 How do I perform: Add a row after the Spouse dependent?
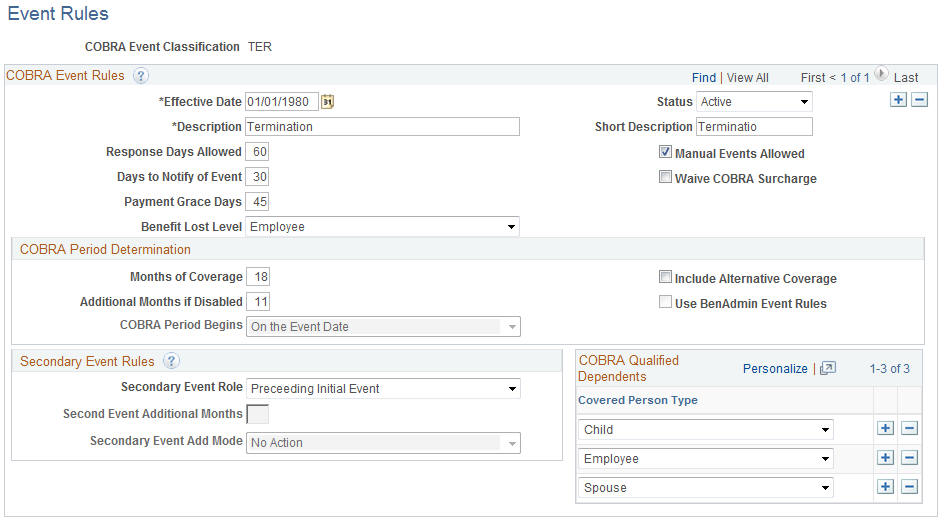885,486
